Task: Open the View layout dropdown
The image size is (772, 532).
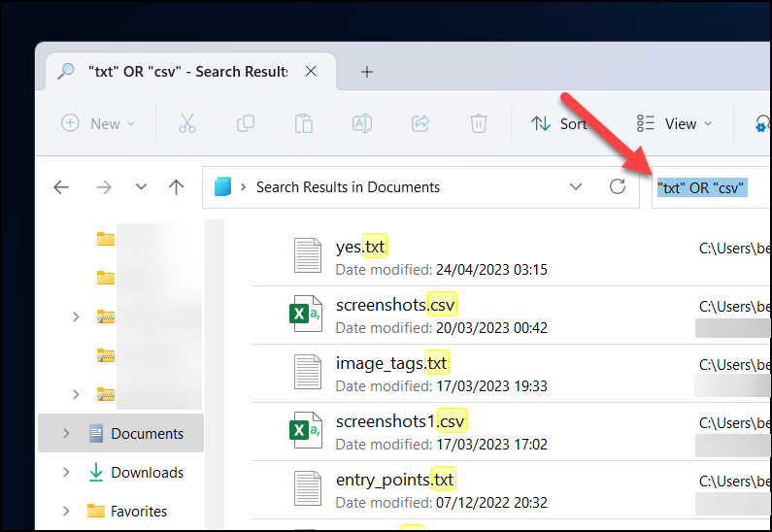Action: 675,123
